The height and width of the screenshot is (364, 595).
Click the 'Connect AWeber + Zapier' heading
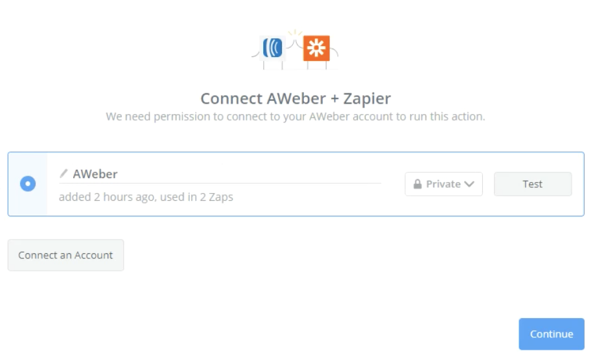[x=296, y=98]
